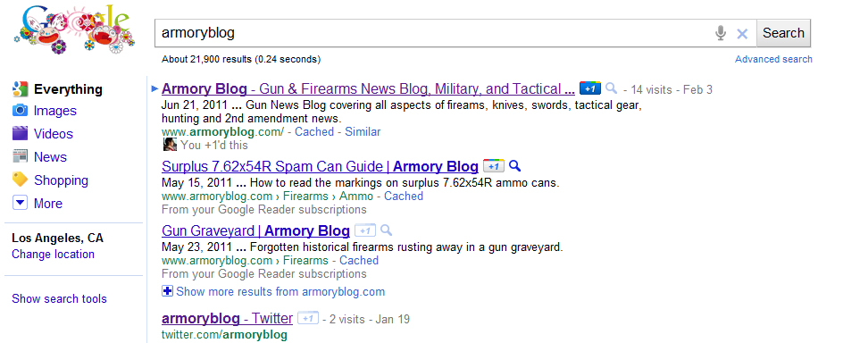Click the Google doodle logo
The height and width of the screenshot is (343, 868).
[73, 29]
